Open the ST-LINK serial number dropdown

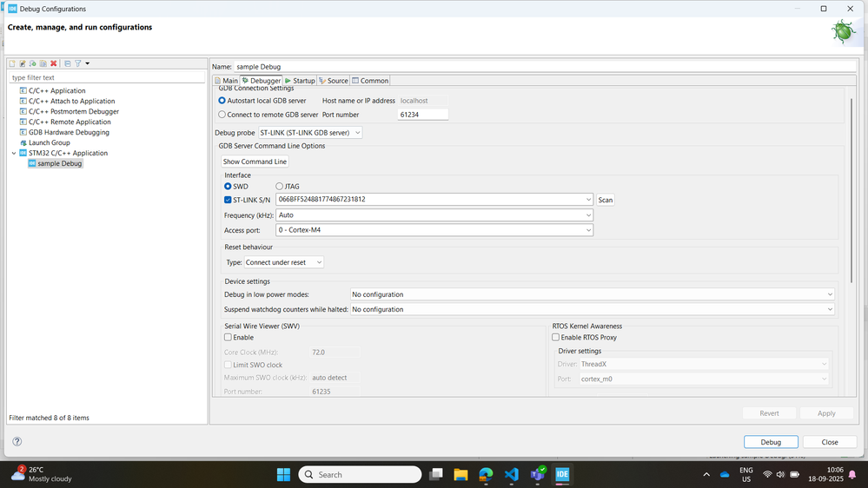click(588, 199)
